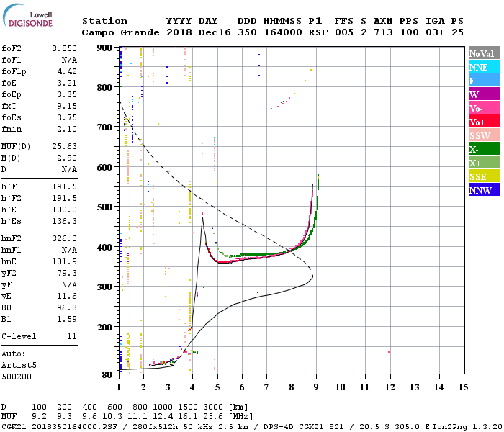Select the X+ light green legend swatch

(x=484, y=163)
